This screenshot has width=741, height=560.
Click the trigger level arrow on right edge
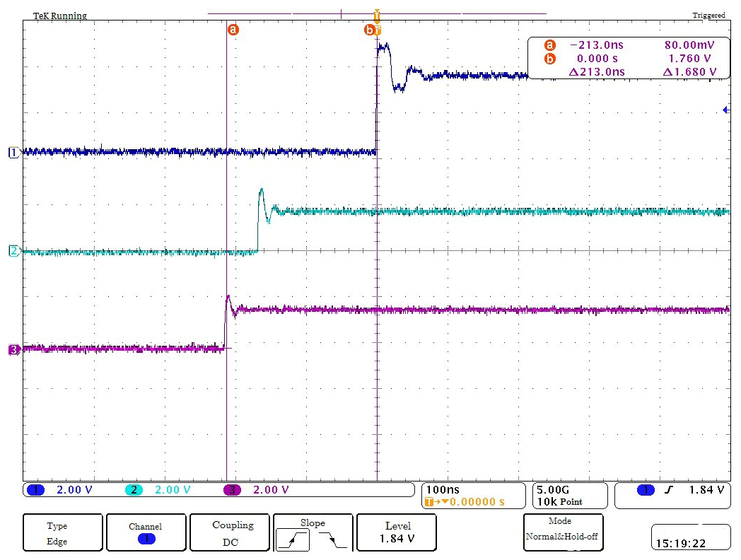(x=725, y=110)
